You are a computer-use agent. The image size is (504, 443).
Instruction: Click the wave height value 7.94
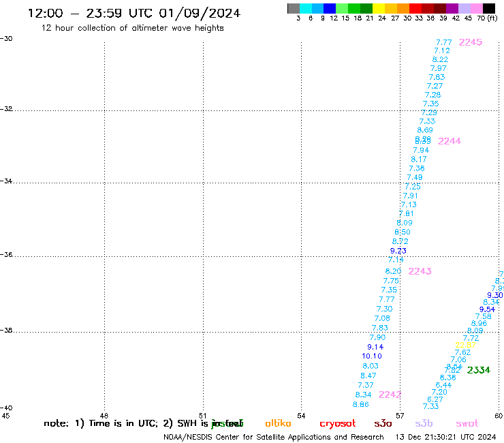point(421,150)
